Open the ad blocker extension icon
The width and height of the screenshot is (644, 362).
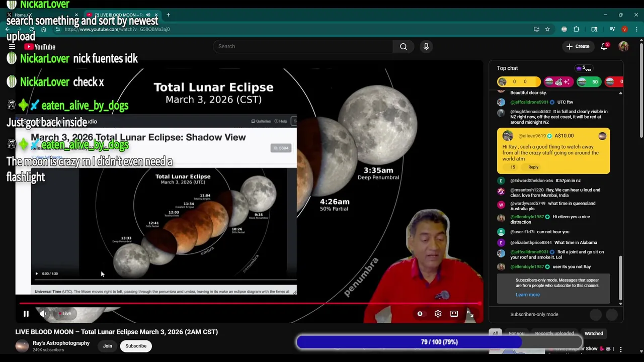(x=564, y=29)
